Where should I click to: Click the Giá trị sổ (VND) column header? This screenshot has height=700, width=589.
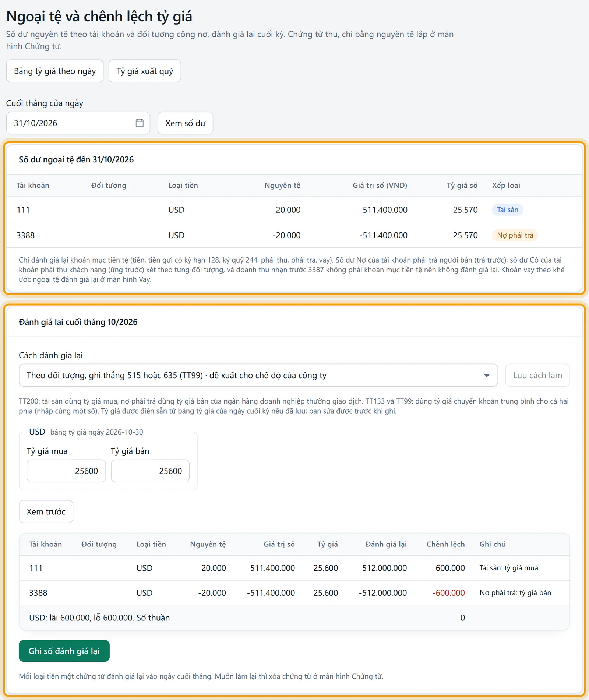coord(380,185)
